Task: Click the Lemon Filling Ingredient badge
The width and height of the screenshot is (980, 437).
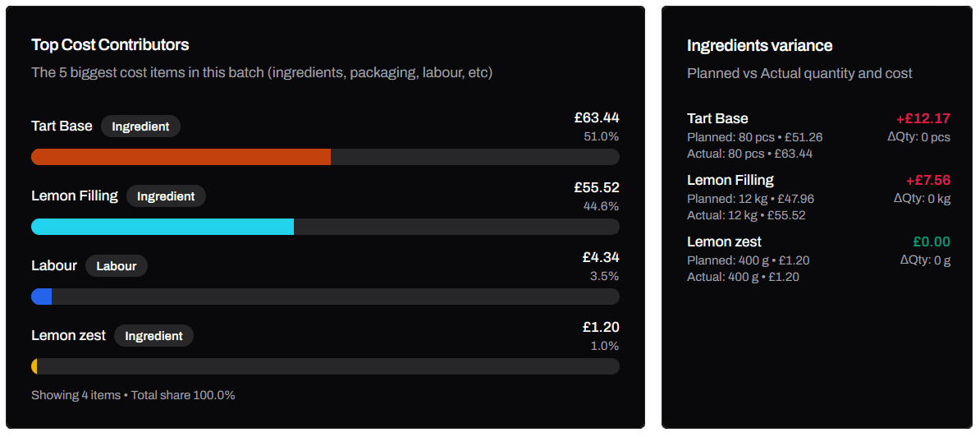Action: pyautogui.click(x=166, y=196)
